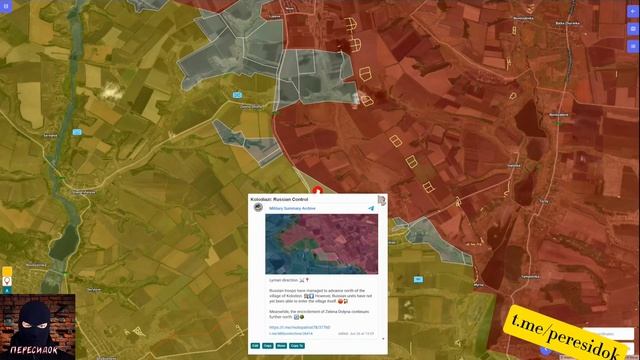The height and width of the screenshot is (360, 640).
Task: Click the bottom blue map control button
Action: pyautogui.click(x=633, y=46)
